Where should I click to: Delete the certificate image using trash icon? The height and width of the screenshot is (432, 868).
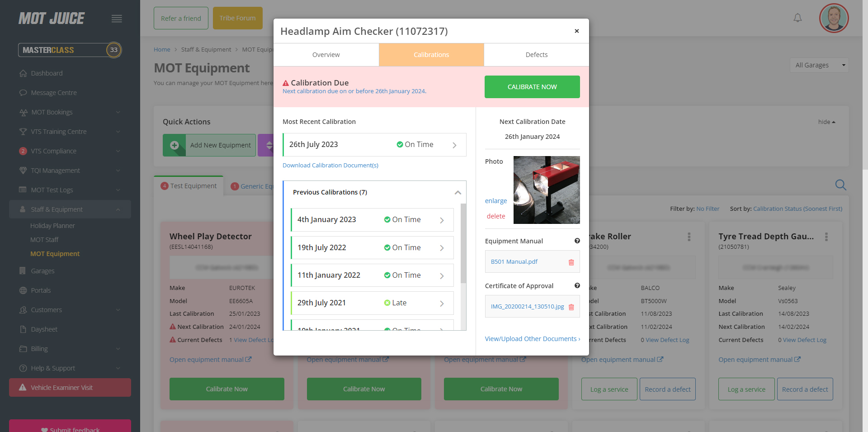(x=571, y=307)
